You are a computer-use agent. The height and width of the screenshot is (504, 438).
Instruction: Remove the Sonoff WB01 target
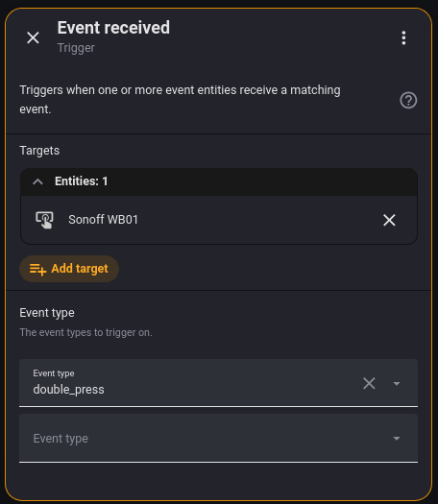click(x=389, y=220)
